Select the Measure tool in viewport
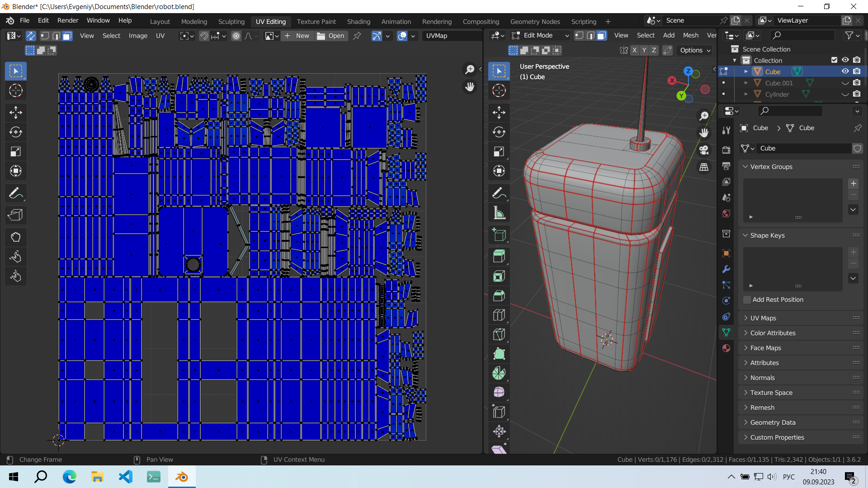The image size is (868, 488). tap(499, 213)
